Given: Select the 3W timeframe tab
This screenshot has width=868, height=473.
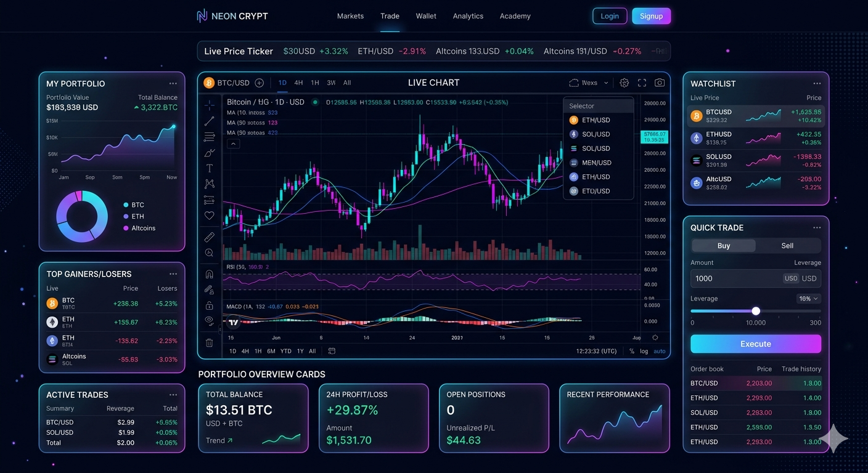Looking at the screenshot, I should pos(331,83).
